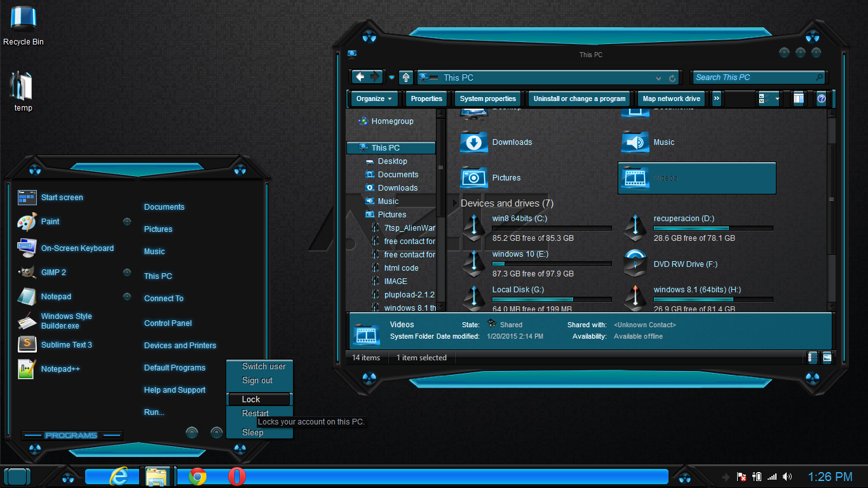The image size is (868, 488).
Task: Expand the Notepad jump list arrow
Action: click(127, 297)
